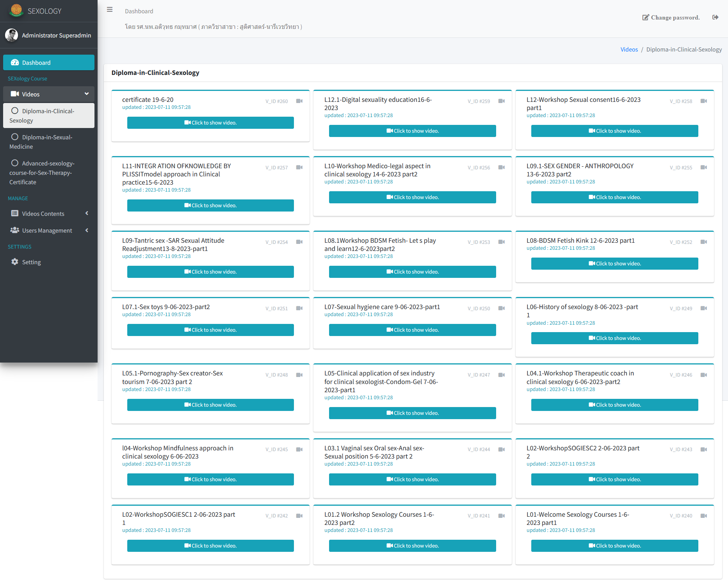The height and width of the screenshot is (585, 728).
Task: Click the camera icon on card V_ID #246
Action: (x=704, y=375)
